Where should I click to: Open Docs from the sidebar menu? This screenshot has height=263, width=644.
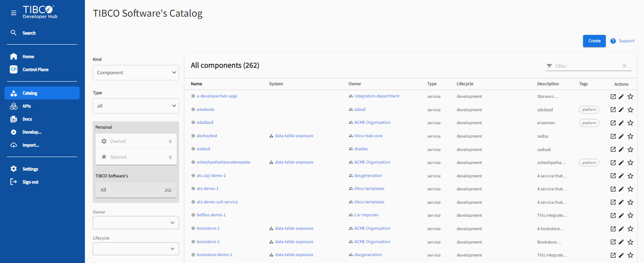(27, 119)
